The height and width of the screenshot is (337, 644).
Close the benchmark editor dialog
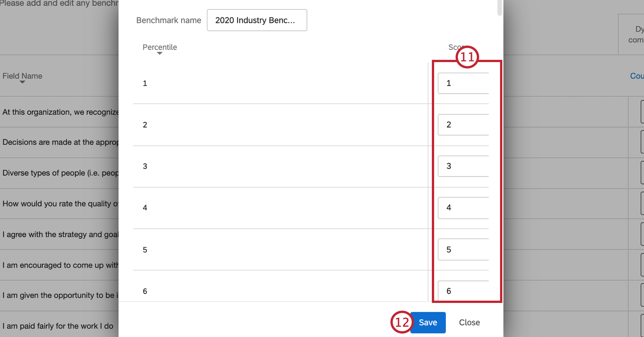[469, 323]
